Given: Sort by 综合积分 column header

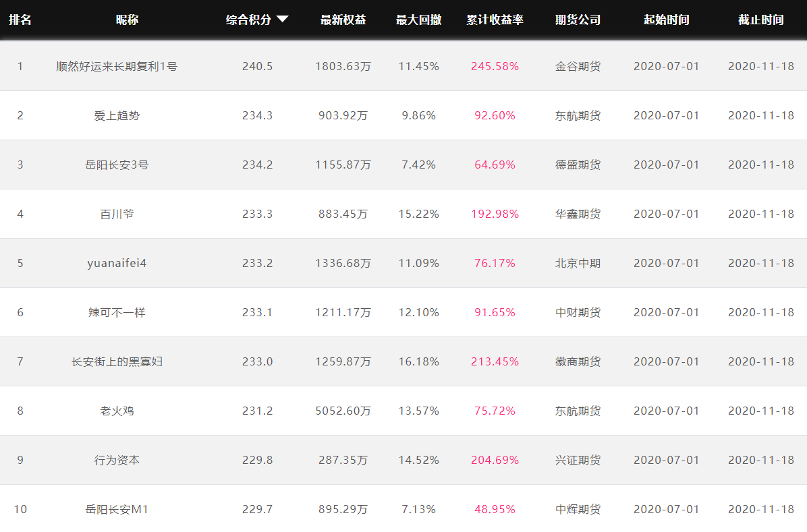Looking at the screenshot, I should pyautogui.click(x=248, y=20).
